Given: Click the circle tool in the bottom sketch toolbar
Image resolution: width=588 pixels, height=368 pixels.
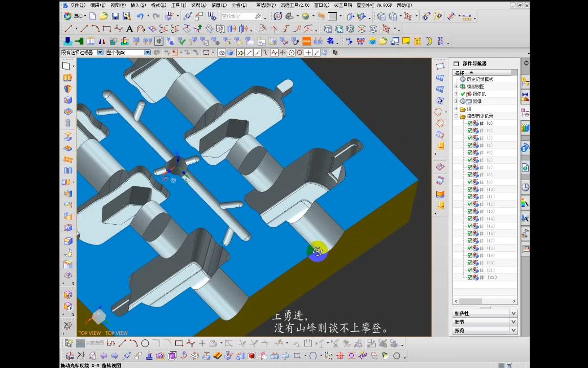Looking at the screenshot, I should 145,343.
